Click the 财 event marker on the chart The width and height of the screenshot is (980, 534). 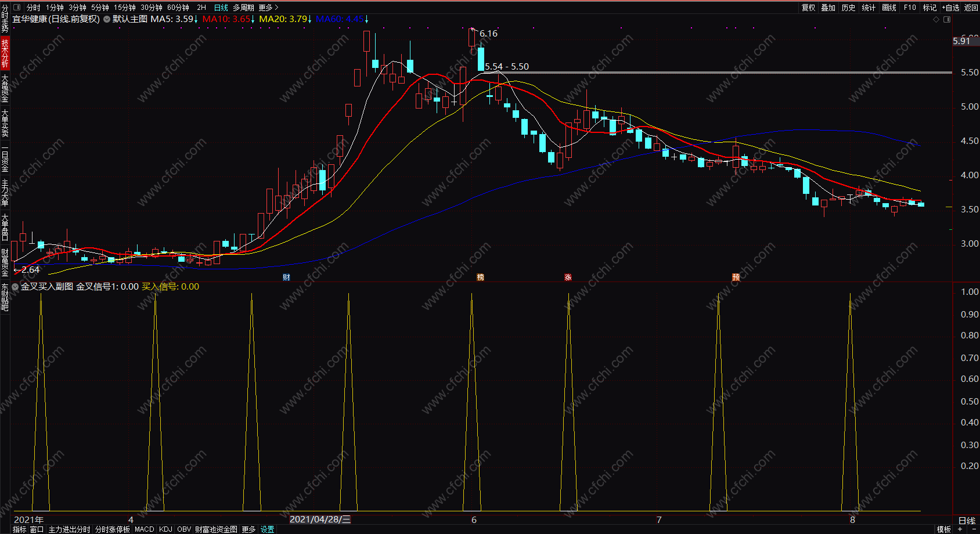pos(286,277)
